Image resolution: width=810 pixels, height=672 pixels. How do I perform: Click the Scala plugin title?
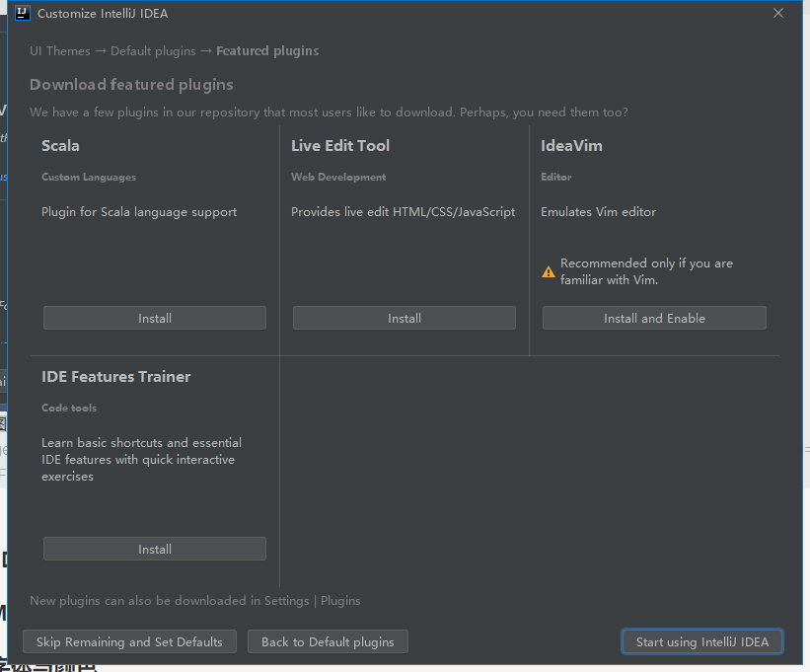[x=60, y=146]
